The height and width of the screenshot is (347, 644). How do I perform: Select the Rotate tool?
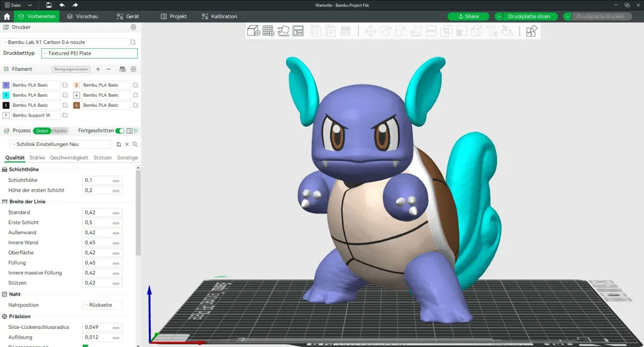tap(385, 31)
